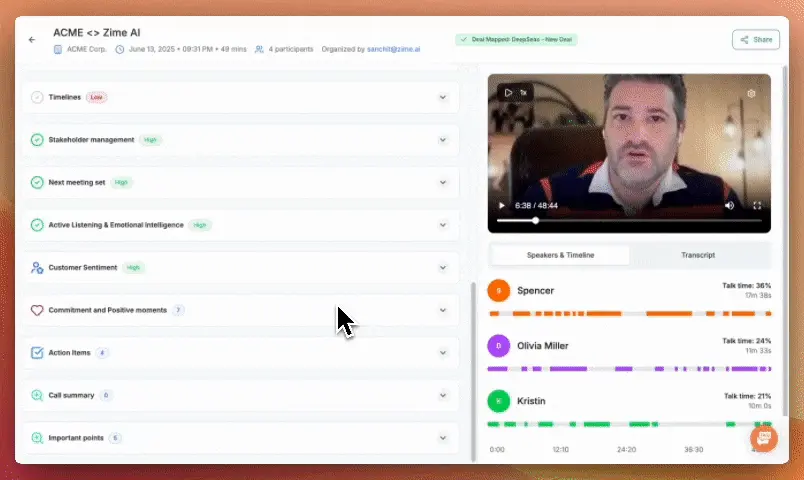This screenshot has width=804, height=480.
Task: Click the High badge beside Customer Sentiment
Action: click(133, 267)
